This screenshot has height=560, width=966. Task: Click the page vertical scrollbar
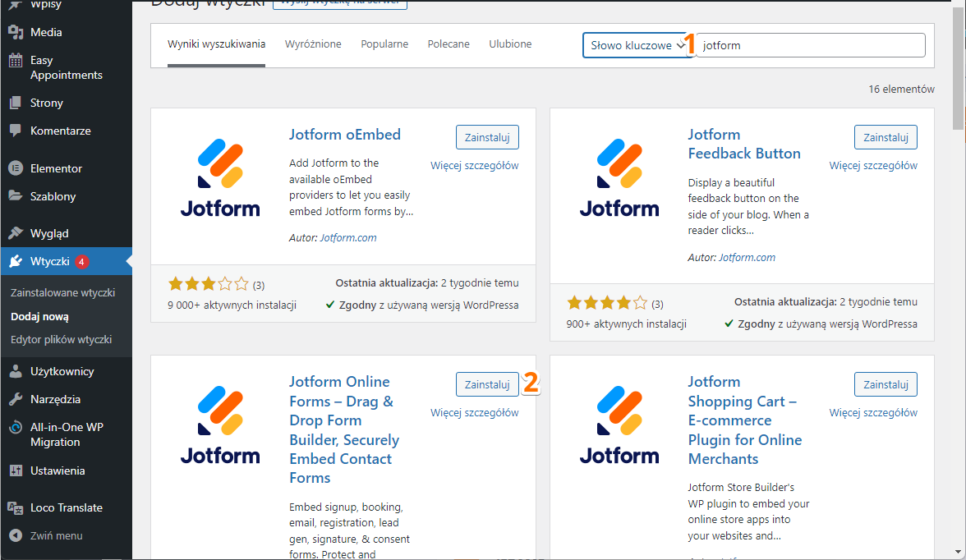(958, 68)
